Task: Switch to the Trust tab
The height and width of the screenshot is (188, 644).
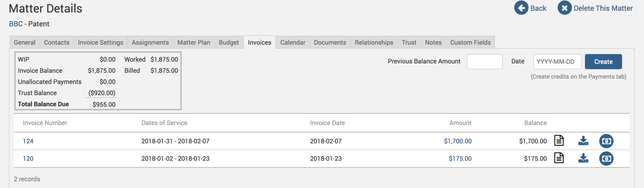Action: pos(409,42)
